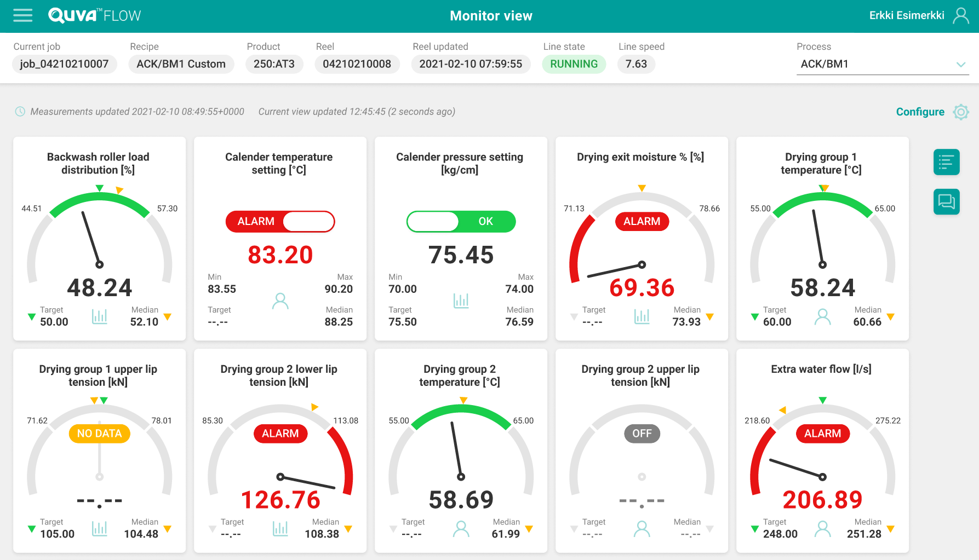Click orange median triangle on Drying group 2 lower lip tension card
979x560 pixels.
tap(348, 529)
